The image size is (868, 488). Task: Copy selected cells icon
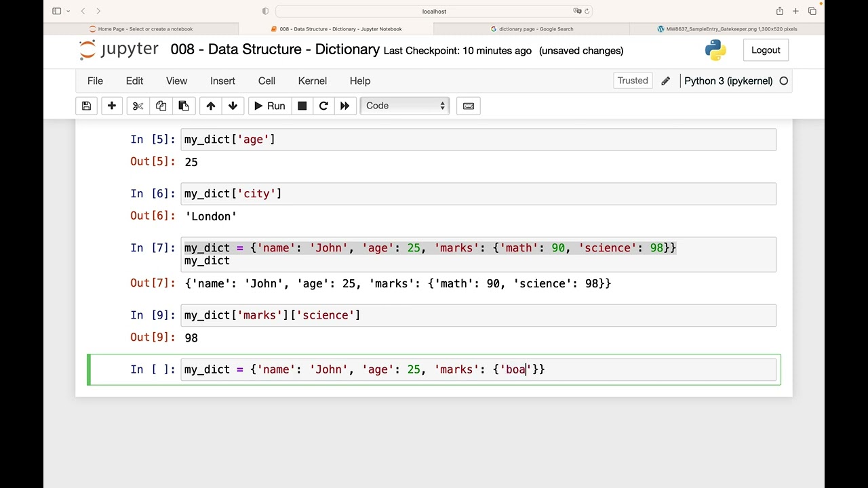click(161, 106)
